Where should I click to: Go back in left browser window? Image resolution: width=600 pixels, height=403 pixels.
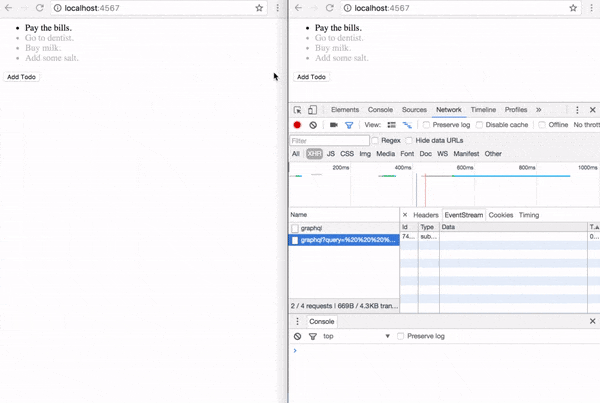click(8, 8)
